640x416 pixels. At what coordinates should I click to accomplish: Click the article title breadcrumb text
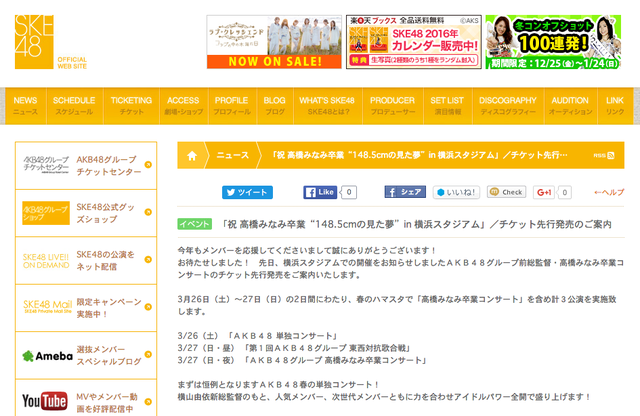(420, 155)
